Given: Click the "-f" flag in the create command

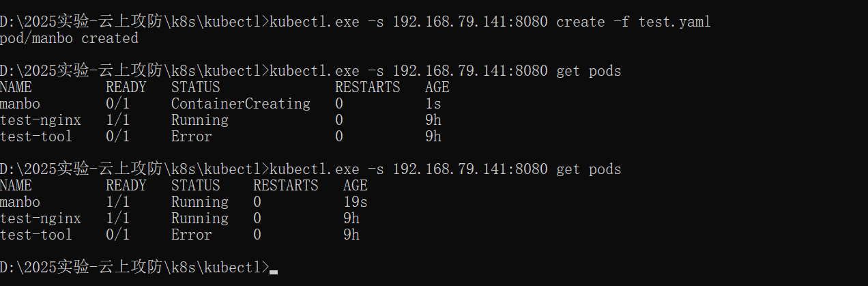Looking at the screenshot, I should [x=621, y=22].
